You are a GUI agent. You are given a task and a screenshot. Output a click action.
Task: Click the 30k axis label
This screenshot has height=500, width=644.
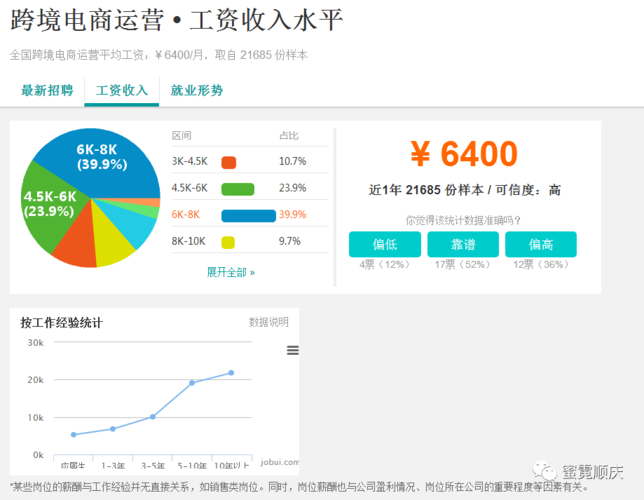click(36, 343)
